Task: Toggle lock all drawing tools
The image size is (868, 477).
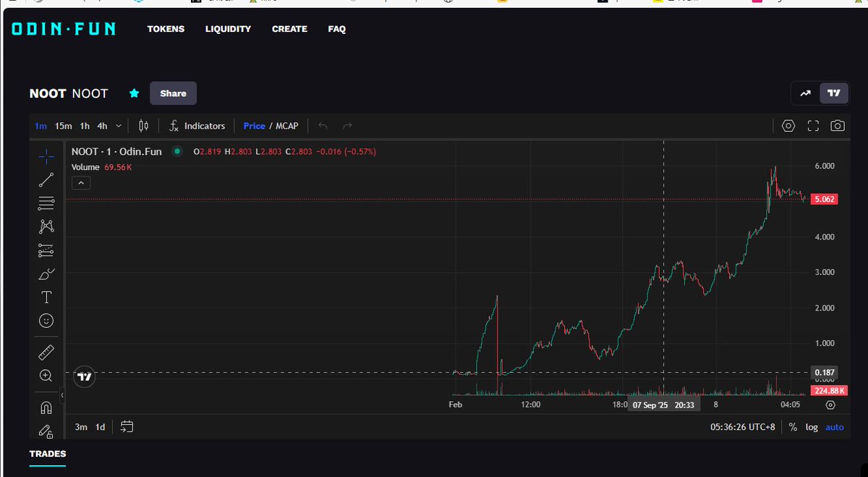Action: [46, 431]
